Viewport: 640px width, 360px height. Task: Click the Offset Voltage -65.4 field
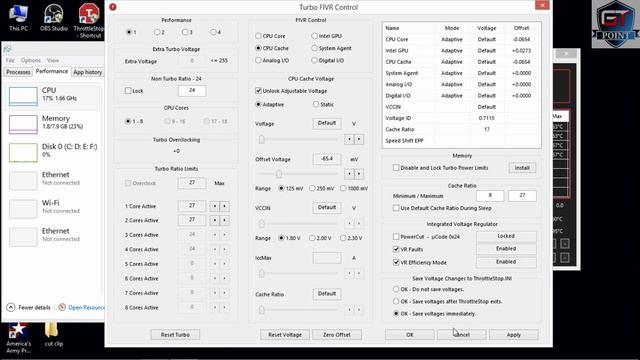[327, 159]
